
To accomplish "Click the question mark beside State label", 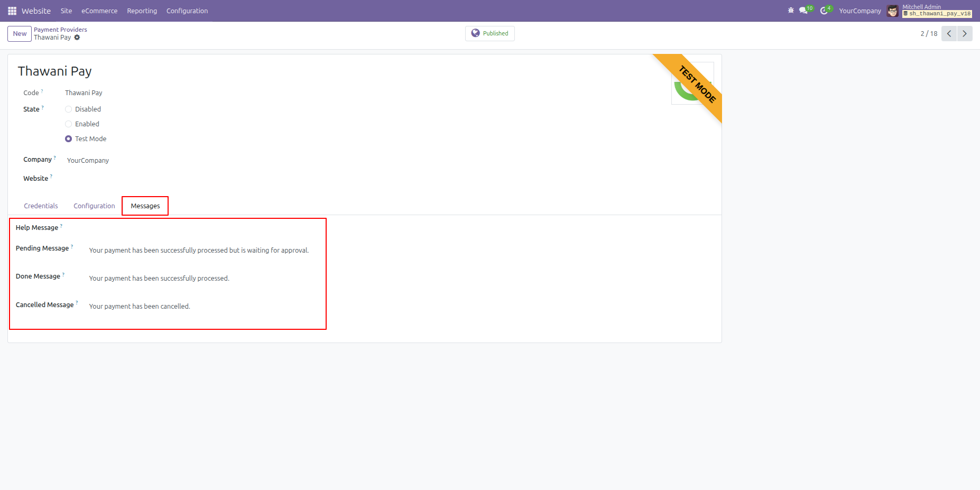I will click(43, 107).
